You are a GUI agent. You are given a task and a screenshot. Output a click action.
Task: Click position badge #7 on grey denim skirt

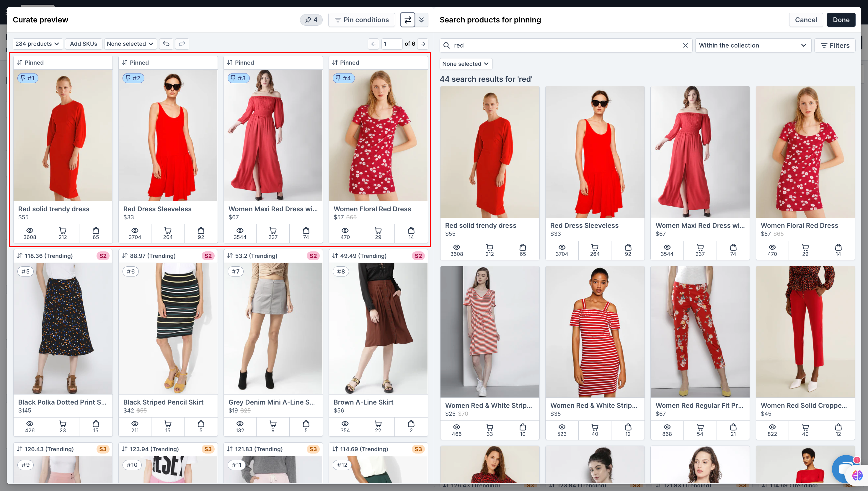(x=236, y=271)
